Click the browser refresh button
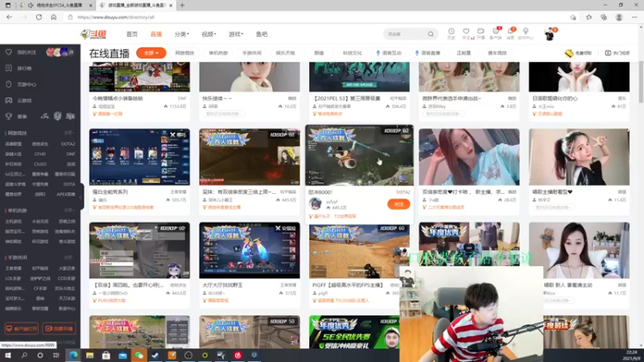The width and height of the screenshot is (644, 362). pos(39,17)
